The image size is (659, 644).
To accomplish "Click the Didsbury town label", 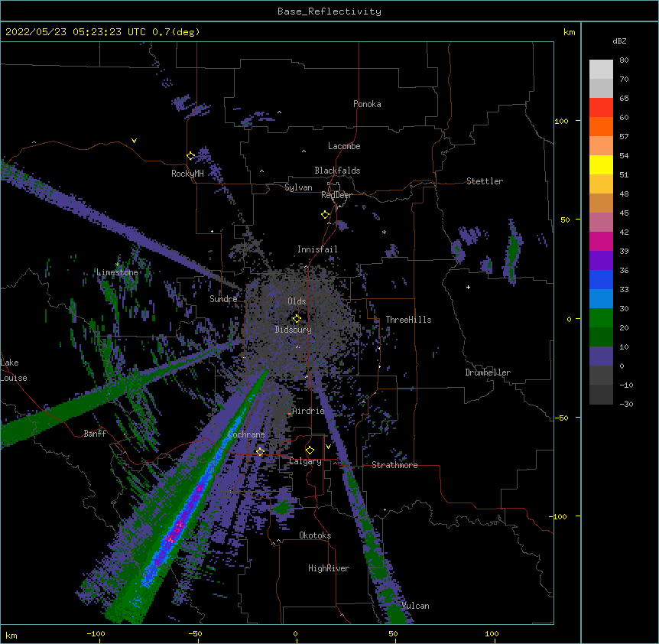I will tap(294, 330).
